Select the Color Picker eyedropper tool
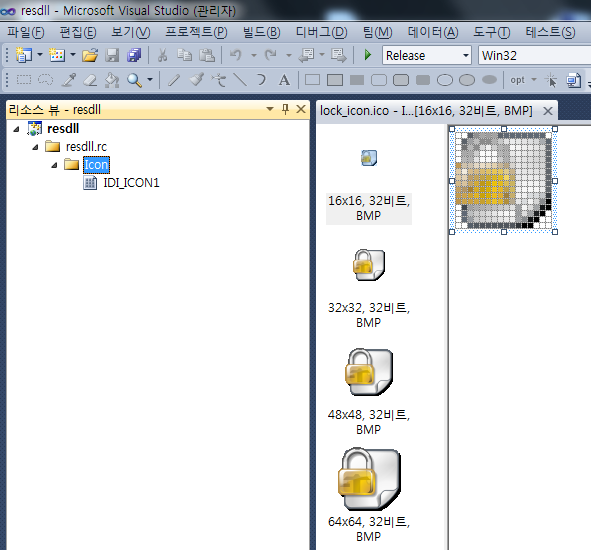 68,80
